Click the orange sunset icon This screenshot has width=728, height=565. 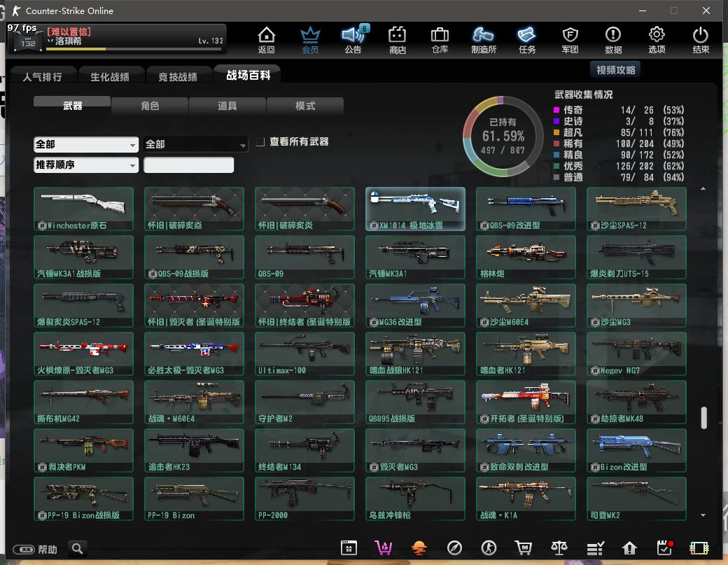[419, 547]
